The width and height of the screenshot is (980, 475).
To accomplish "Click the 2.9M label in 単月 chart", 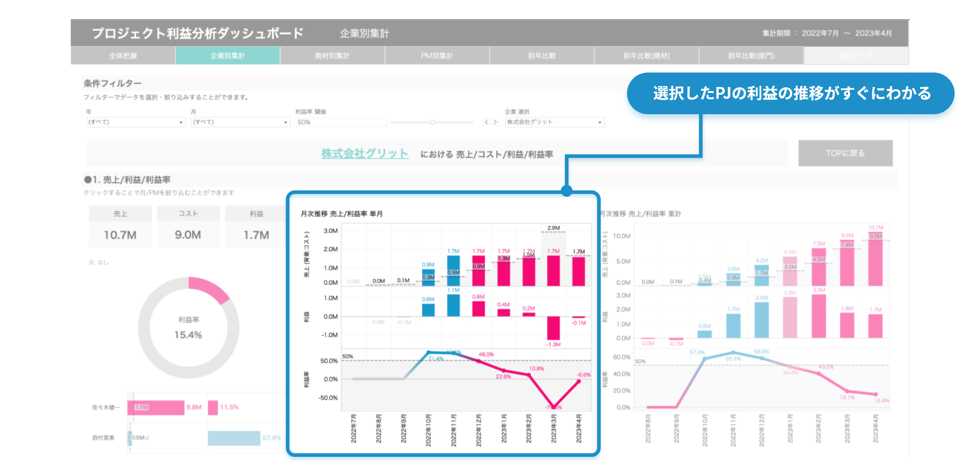I will coord(554,228).
